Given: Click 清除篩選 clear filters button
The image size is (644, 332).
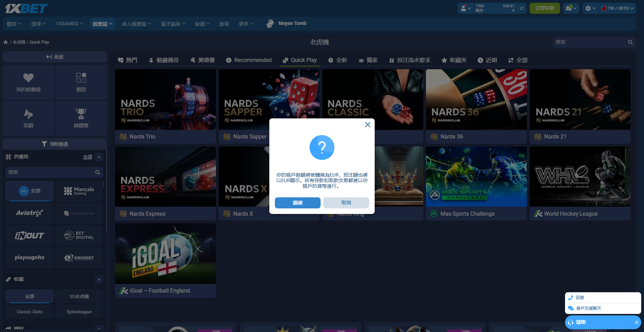Looking at the screenshot, I should pos(55,144).
